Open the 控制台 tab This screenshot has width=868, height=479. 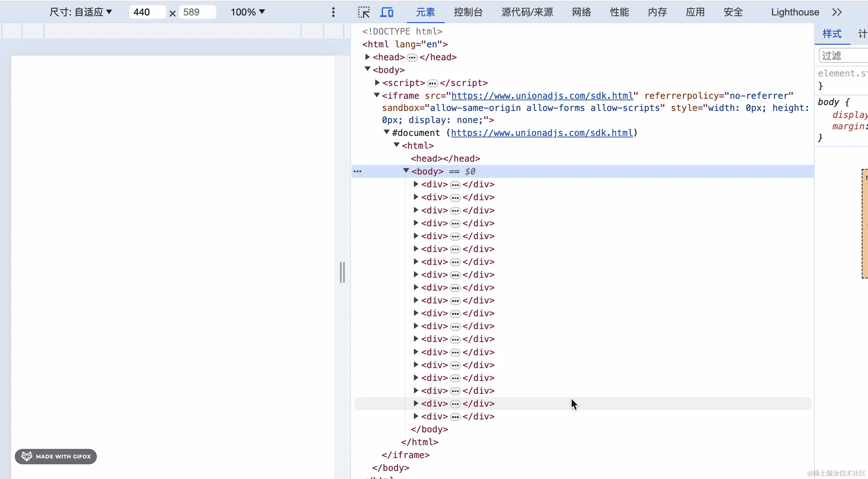tap(468, 12)
